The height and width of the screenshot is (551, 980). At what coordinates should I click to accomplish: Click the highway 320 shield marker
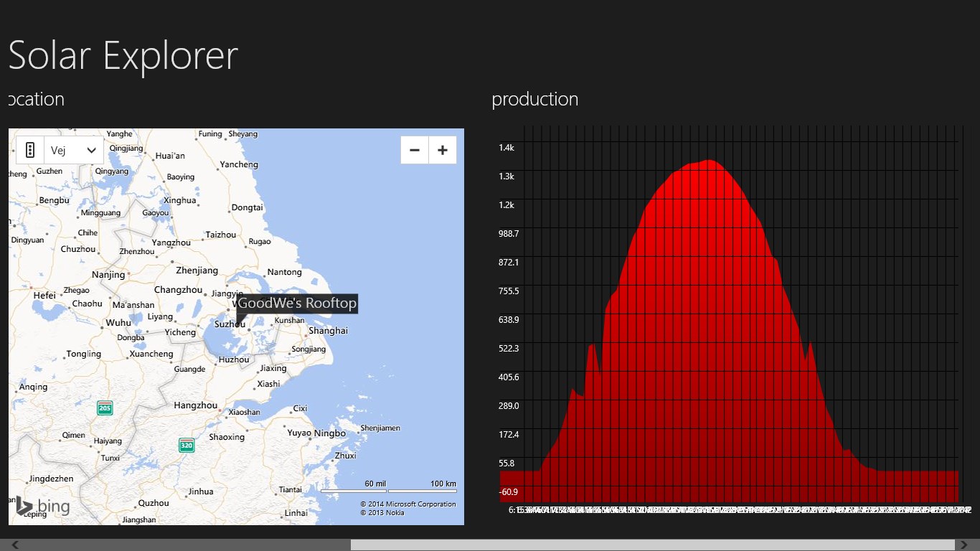tap(187, 446)
